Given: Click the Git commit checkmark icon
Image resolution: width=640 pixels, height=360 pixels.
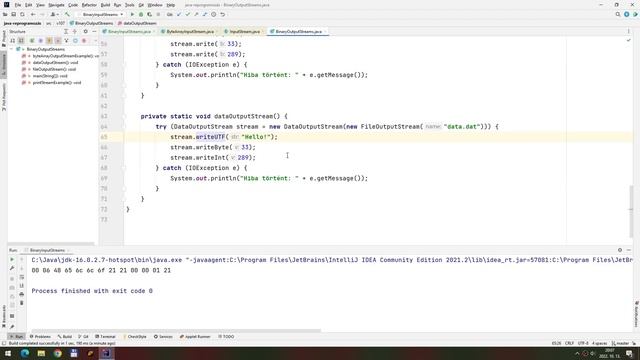Looking at the screenshot, I should tap(187, 14).
